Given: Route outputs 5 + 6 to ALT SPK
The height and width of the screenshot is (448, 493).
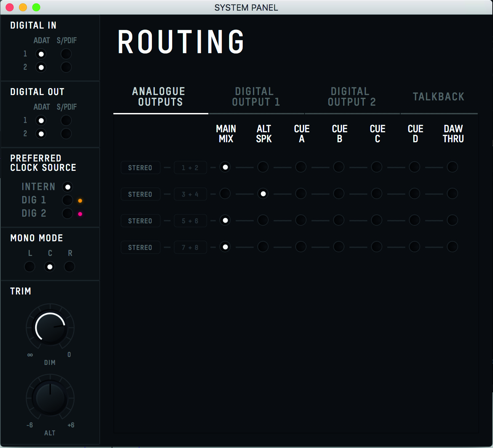Looking at the screenshot, I should [263, 220].
